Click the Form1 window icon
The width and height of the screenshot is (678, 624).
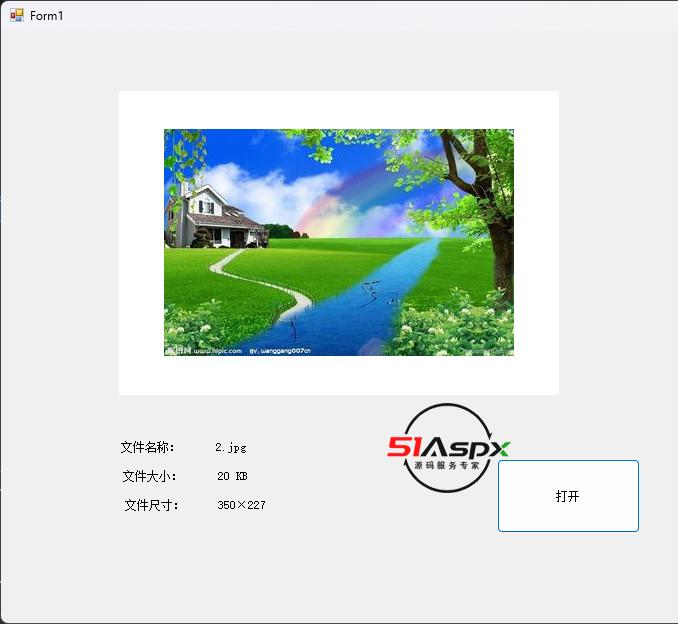click(17, 16)
